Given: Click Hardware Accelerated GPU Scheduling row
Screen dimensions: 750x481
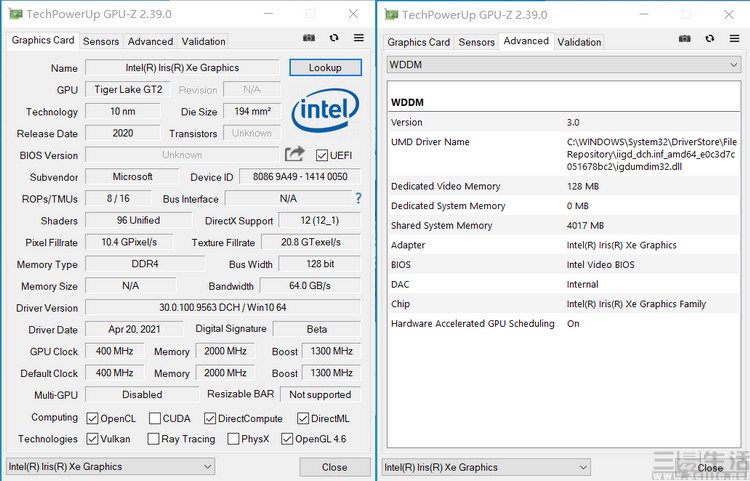Looking at the screenshot, I should pyautogui.click(x=563, y=324).
